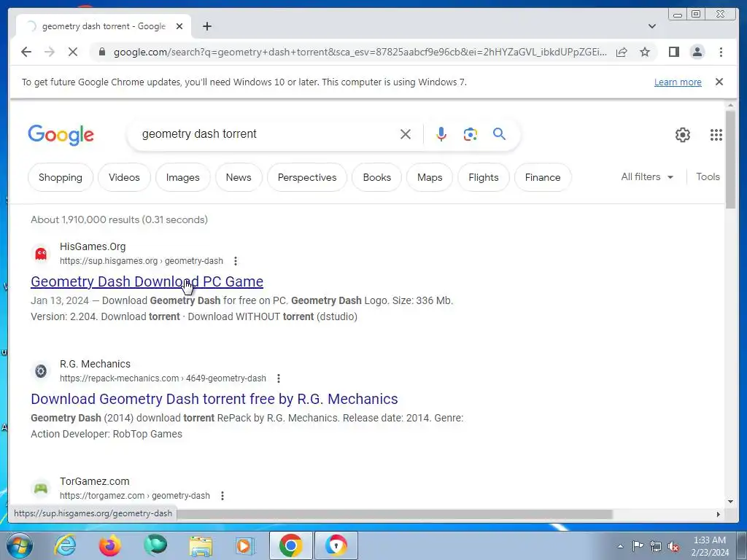The width and height of the screenshot is (747, 560).
Task: Submit search with magnifier icon
Action: (499, 134)
